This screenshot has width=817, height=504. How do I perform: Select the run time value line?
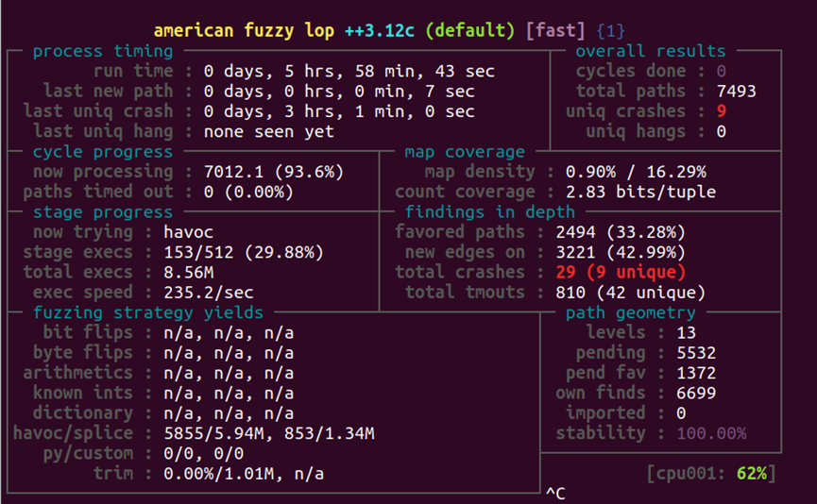click(x=349, y=71)
